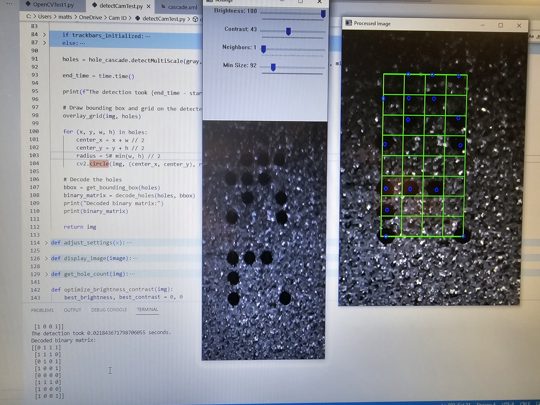Adjust the Brightness slider handle

pos(323,14)
